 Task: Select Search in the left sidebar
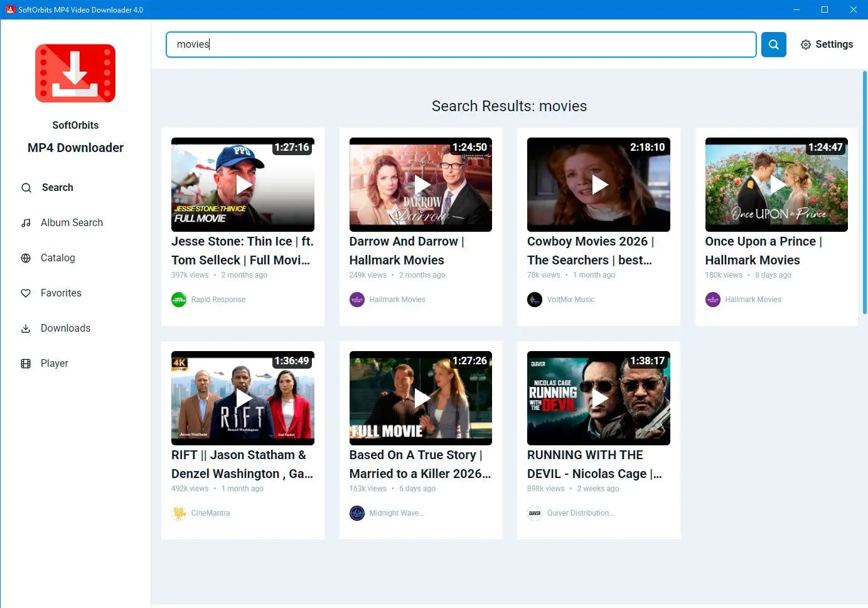pyautogui.click(x=57, y=187)
